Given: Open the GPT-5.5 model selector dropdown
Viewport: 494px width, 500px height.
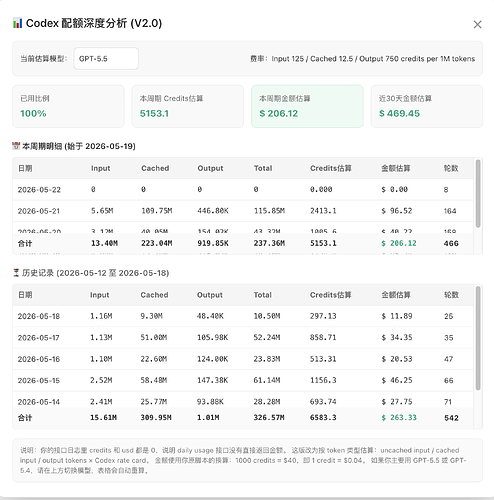Looking at the screenshot, I should [106, 59].
